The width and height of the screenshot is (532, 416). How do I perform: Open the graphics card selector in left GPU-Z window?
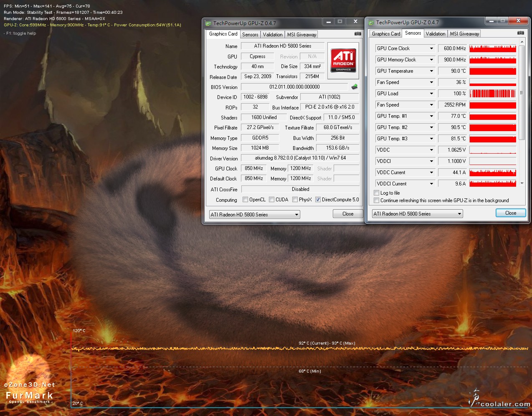tap(255, 215)
